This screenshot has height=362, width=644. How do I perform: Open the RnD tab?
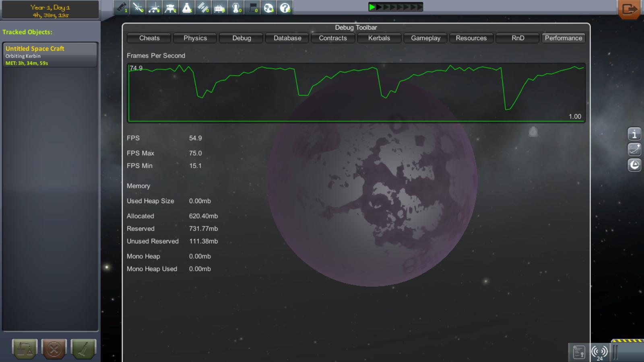pyautogui.click(x=518, y=38)
